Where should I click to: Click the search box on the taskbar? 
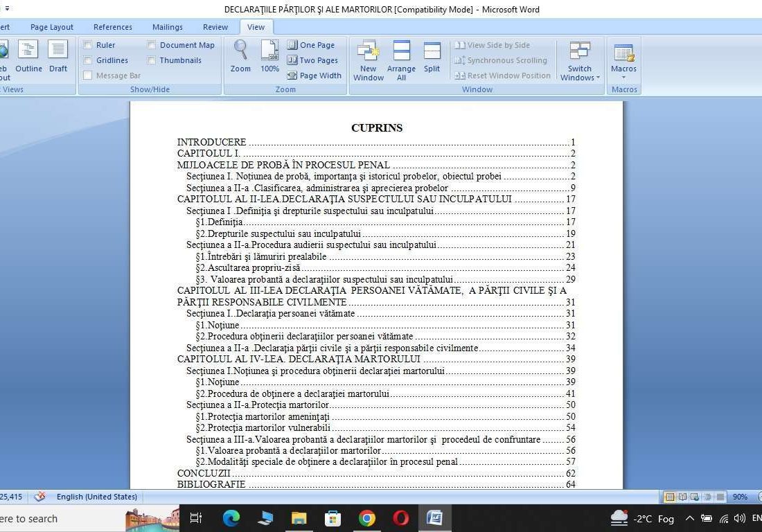coord(55,518)
